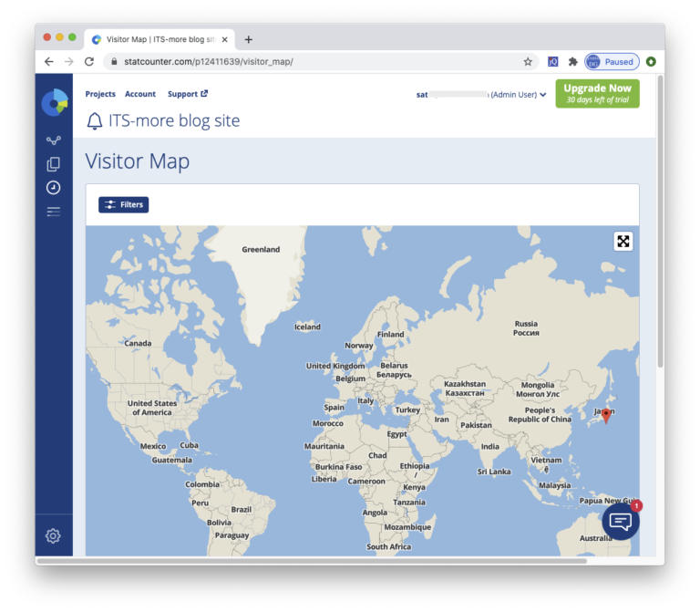Screen dimensions: 700x612
Task: Open a new browser tab
Action: [248, 39]
